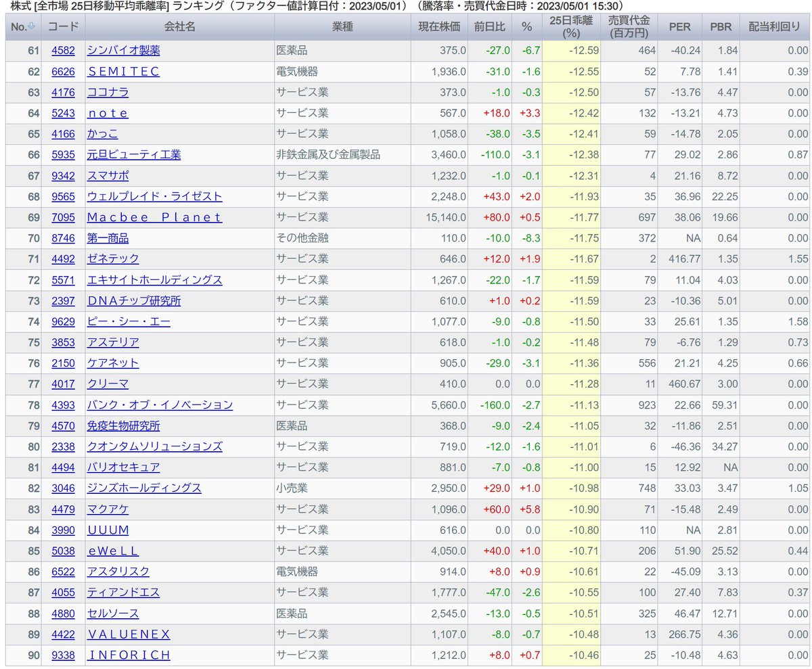
Task: Click the 現在株価 column header
Action: (x=439, y=27)
